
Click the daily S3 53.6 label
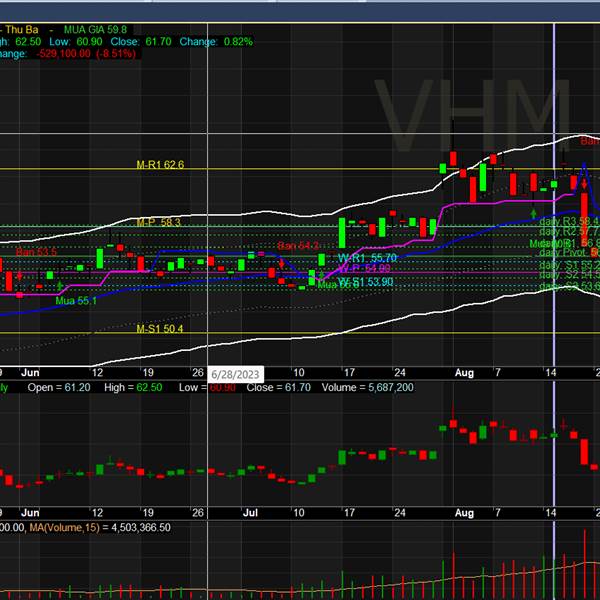click(x=569, y=286)
